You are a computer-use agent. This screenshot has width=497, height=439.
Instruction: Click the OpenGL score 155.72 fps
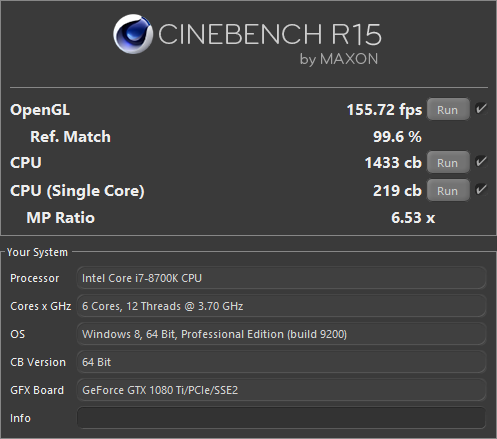(384, 110)
